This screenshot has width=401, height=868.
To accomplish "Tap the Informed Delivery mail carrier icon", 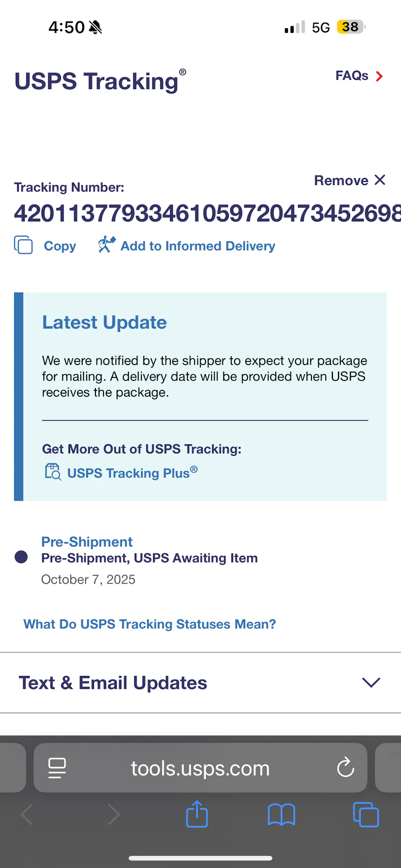I will pyautogui.click(x=107, y=245).
